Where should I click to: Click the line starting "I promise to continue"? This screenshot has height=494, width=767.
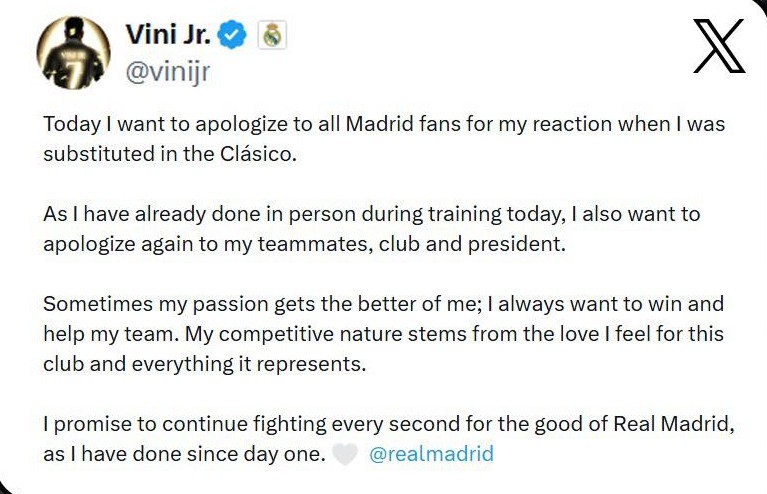click(388, 424)
